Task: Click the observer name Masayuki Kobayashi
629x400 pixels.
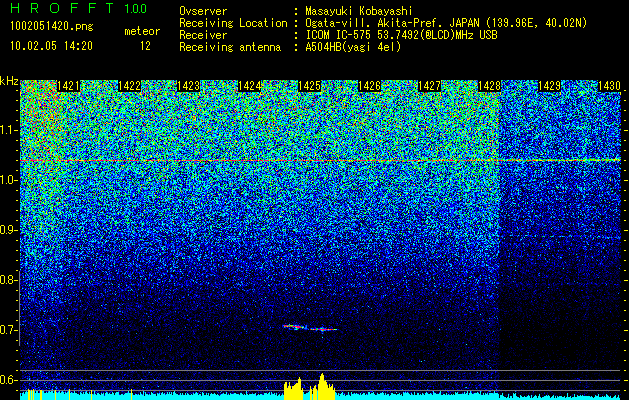Action: point(359,11)
